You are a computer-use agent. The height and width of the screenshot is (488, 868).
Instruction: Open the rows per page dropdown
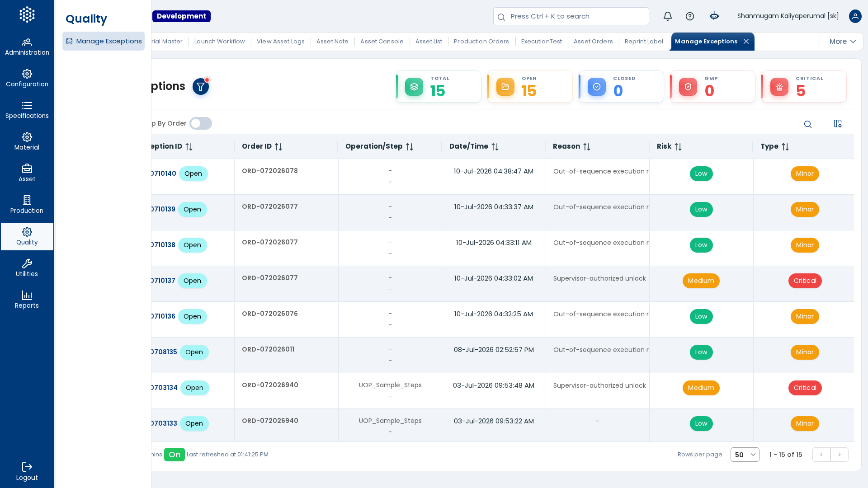[745, 455]
